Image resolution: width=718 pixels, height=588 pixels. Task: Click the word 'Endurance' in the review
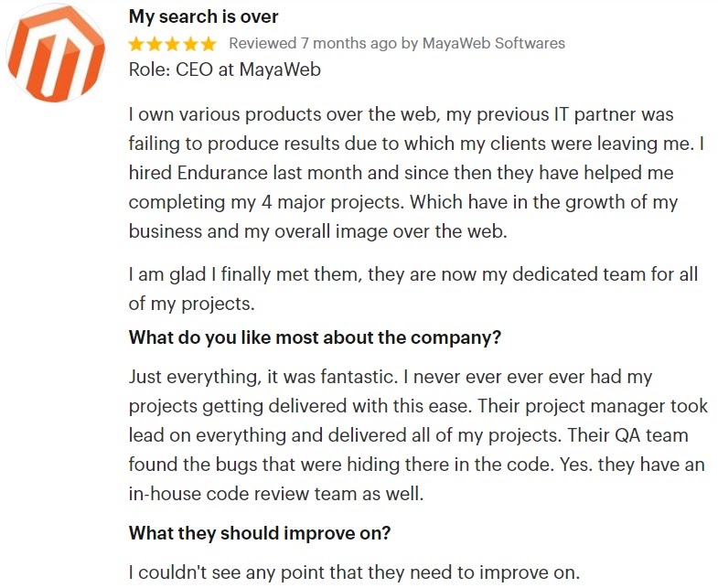[222, 173]
